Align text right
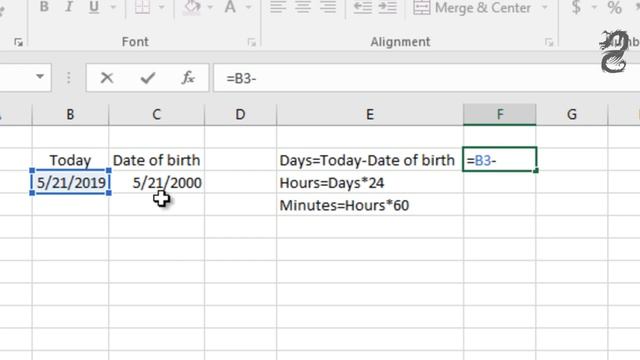Image resolution: width=640 pixels, height=360 pixels. [x=328, y=7]
